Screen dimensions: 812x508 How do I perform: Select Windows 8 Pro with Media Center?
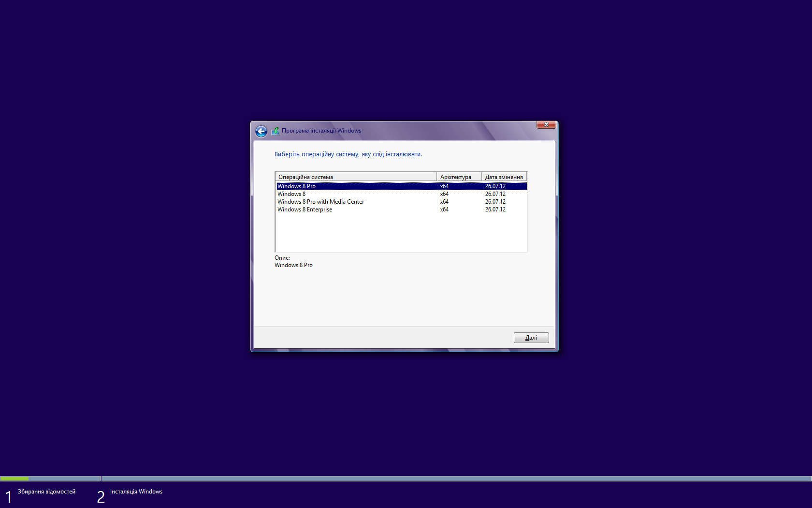point(401,202)
